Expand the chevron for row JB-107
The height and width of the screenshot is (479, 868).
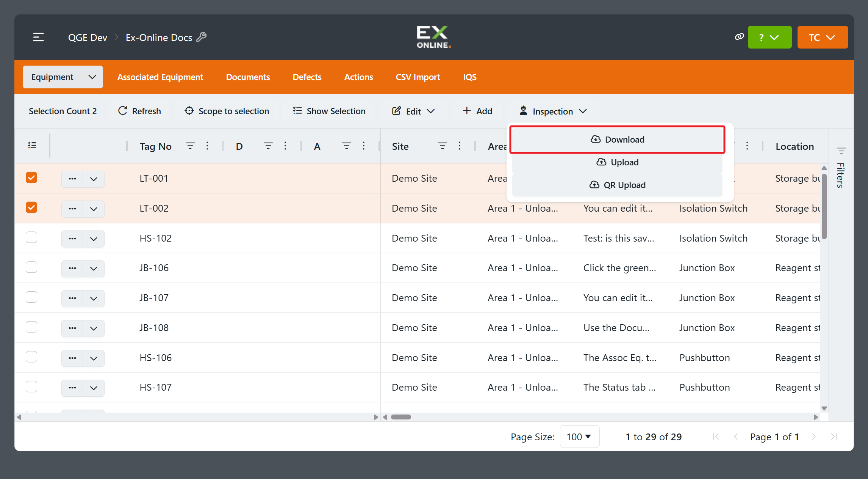click(94, 298)
